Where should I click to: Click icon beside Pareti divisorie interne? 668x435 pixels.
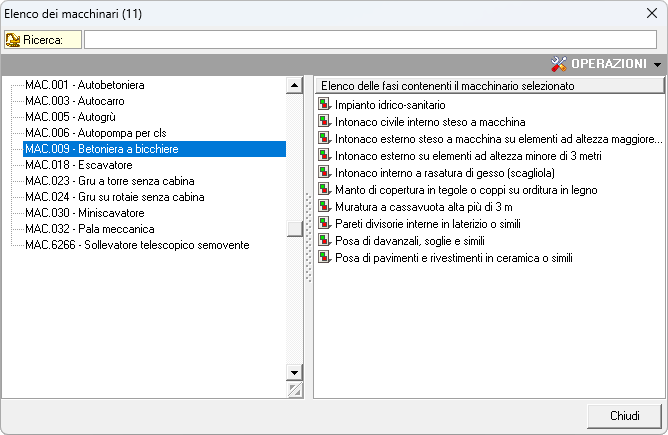point(324,223)
